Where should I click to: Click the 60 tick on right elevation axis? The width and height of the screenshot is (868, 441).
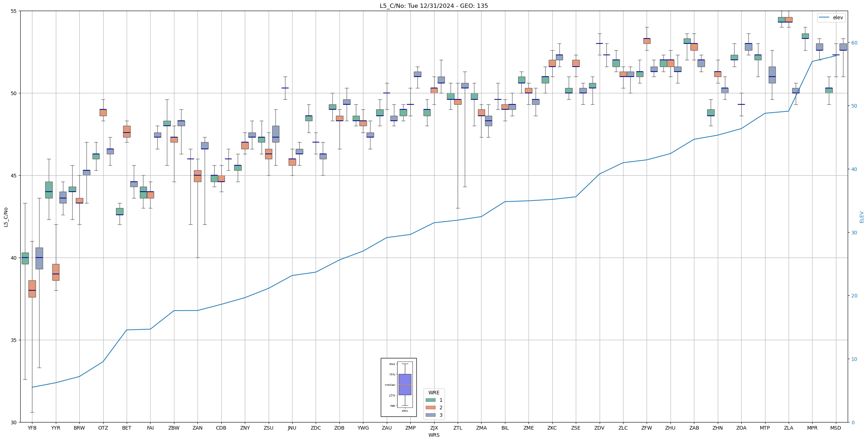[854, 43]
